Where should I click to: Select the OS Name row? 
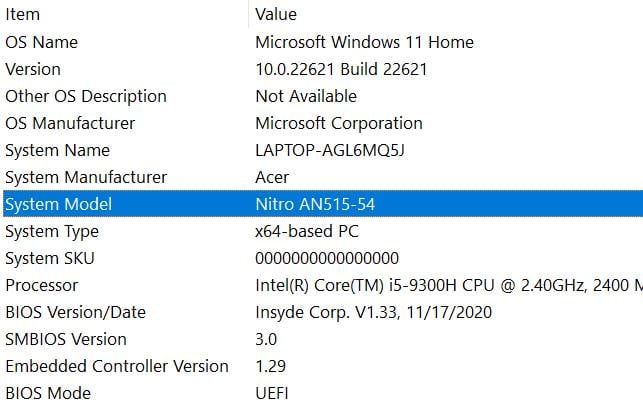(x=41, y=42)
